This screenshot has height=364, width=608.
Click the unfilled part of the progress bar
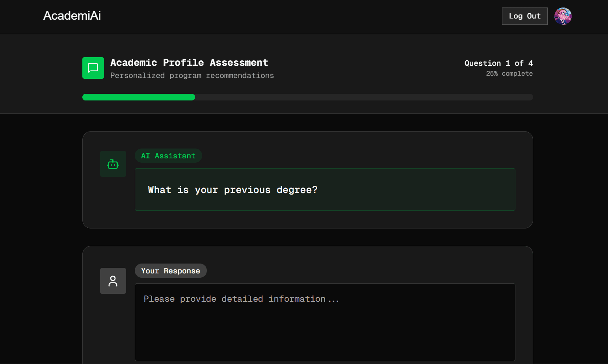click(x=363, y=97)
